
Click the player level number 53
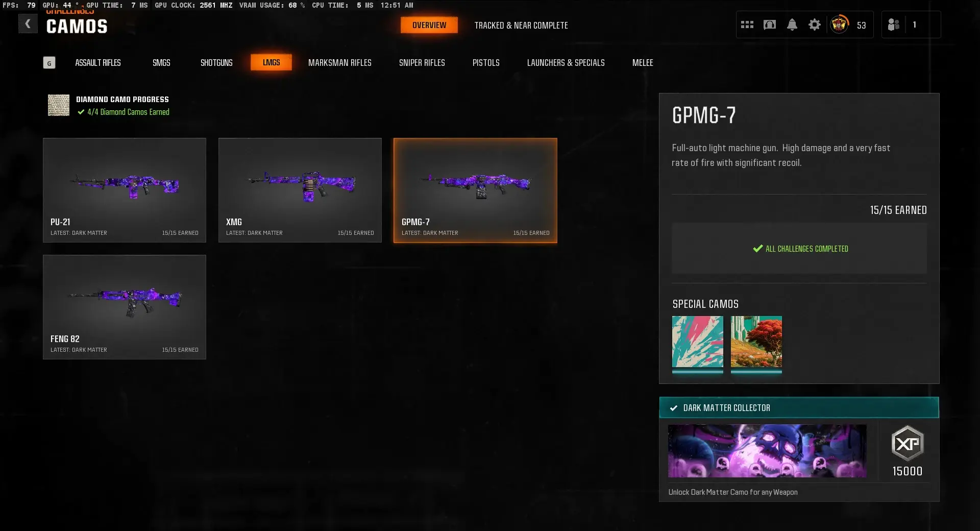862,25
